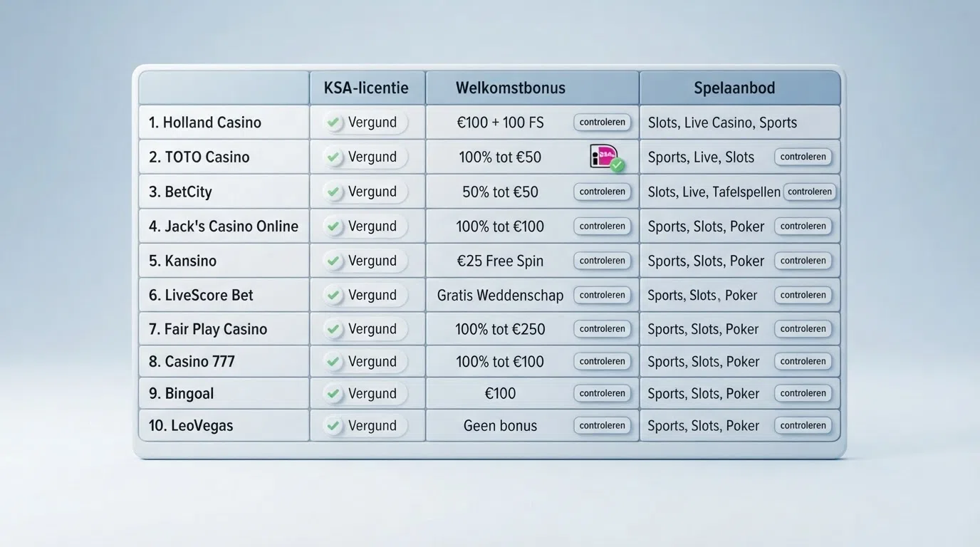Select the Spelaanbod controleren button for Kansino

[x=803, y=261]
